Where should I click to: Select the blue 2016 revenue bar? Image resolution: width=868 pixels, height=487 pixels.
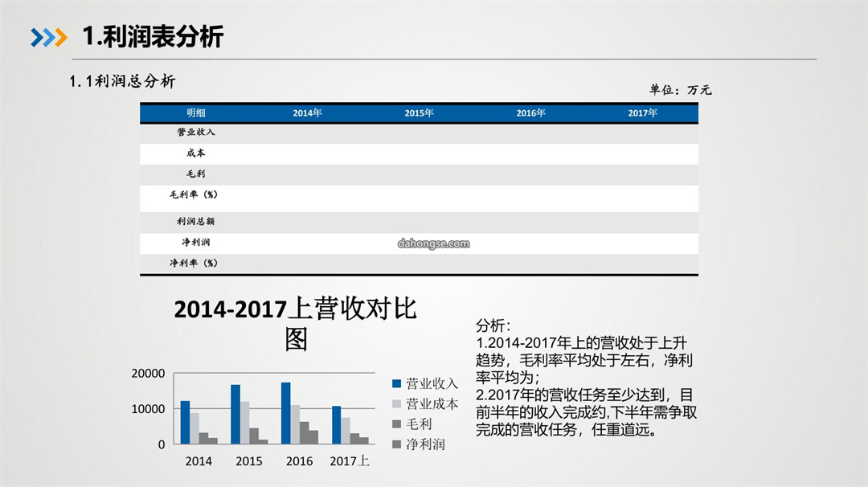pyautogui.click(x=285, y=413)
